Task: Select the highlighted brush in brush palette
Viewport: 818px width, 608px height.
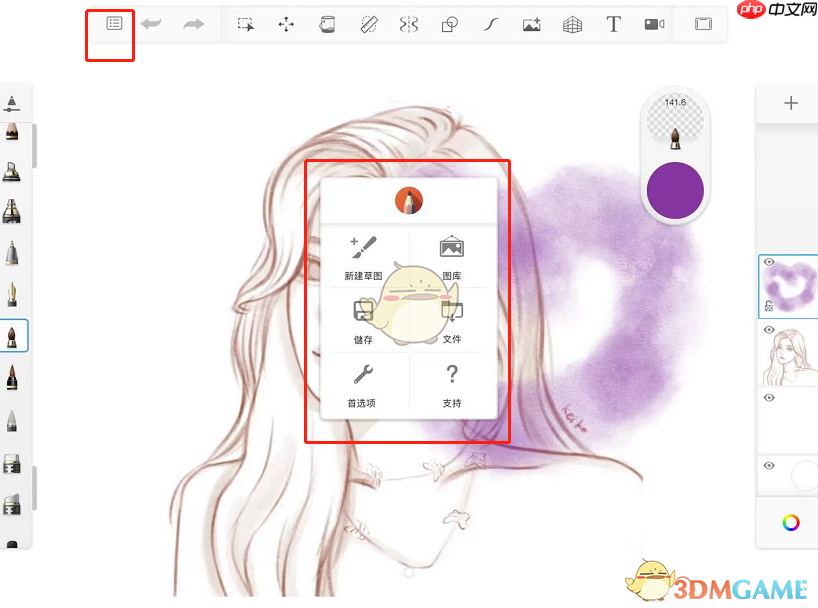Action: click(12, 337)
